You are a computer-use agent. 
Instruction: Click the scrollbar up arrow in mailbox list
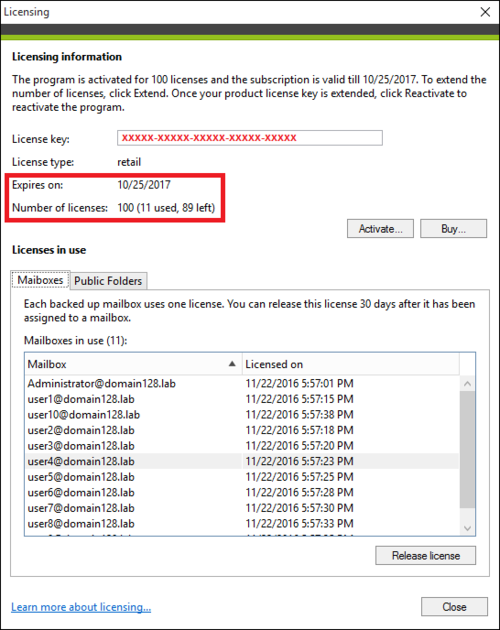coord(467,384)
